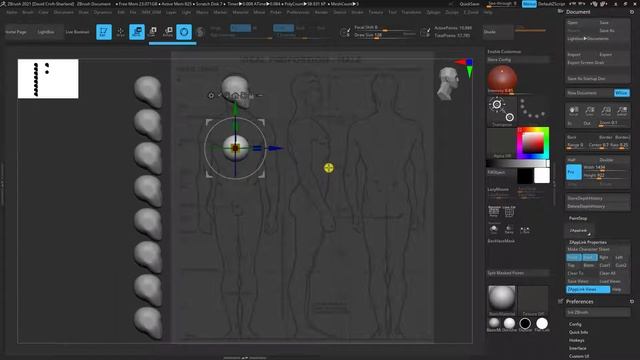Viewport: 640px width, 360px height.
Task: Expand the Config section in Preferences
Action: [575, 324]
